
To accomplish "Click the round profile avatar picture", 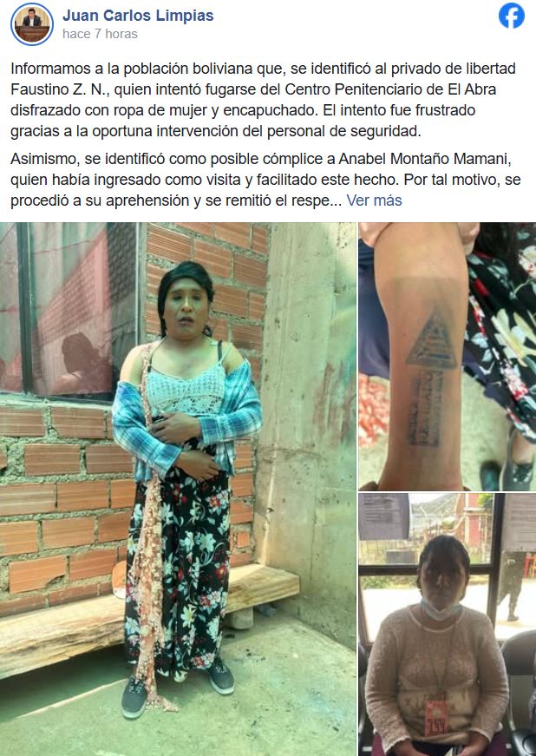I will point(32,24).
